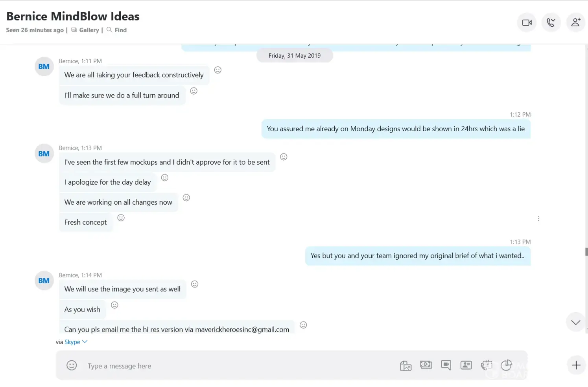
Task: Add a person to this conversation
Action: pos(575,23)
